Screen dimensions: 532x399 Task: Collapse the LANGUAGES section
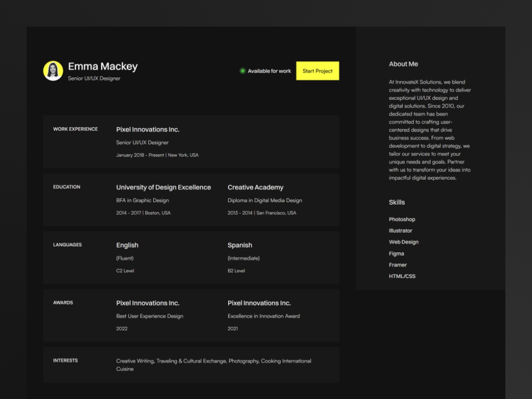point(67,245)
